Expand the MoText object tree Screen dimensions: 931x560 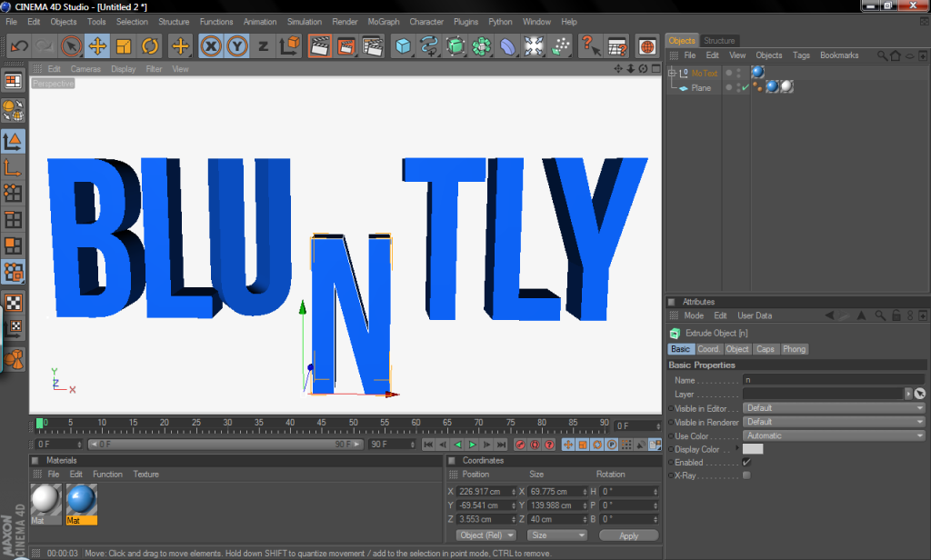tap(671, 73)
